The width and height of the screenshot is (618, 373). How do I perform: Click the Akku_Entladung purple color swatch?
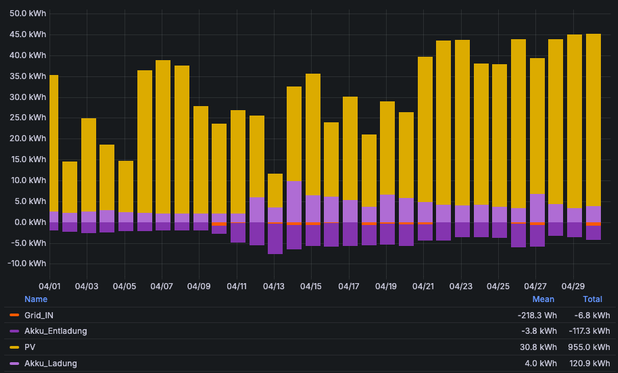(x=15, y=331)
